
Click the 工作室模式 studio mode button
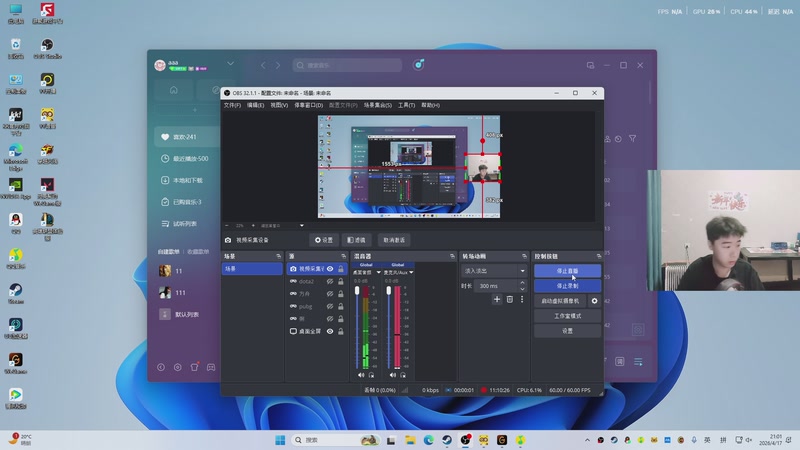(567, 315)
